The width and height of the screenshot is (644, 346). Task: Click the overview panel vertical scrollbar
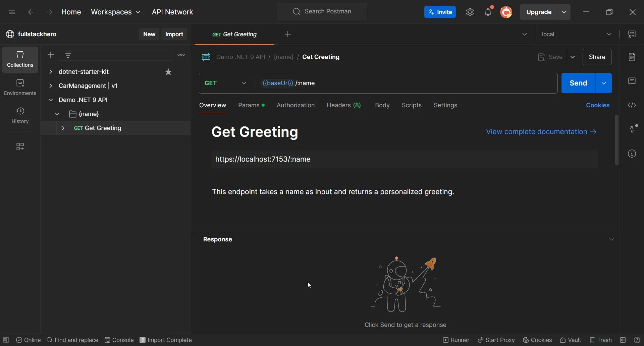click(x=616, y=140)
